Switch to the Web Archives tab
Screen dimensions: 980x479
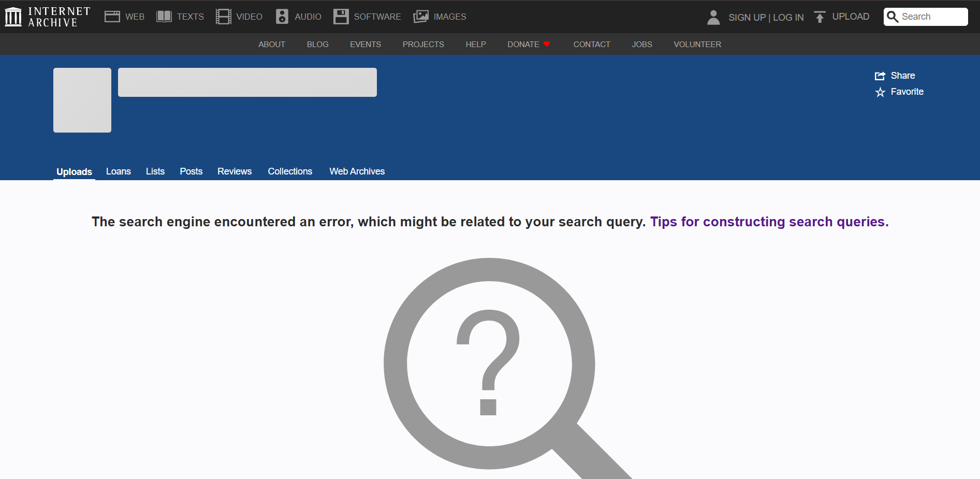tap(357, 171)
